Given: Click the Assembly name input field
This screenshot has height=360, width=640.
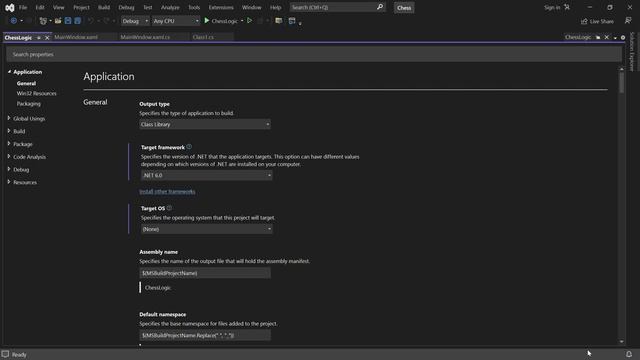Looking at the screenshot, I should point(205,273).
